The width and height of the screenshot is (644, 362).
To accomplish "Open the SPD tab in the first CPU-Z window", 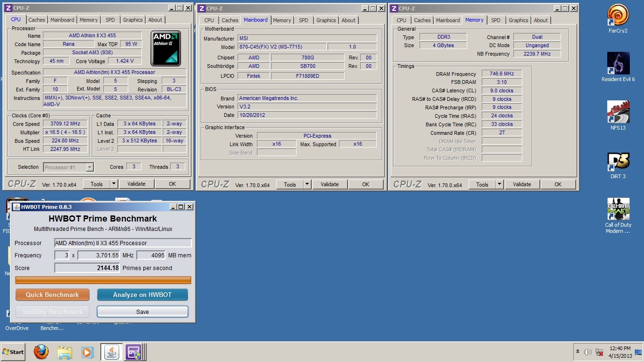I will coord(110,20).
